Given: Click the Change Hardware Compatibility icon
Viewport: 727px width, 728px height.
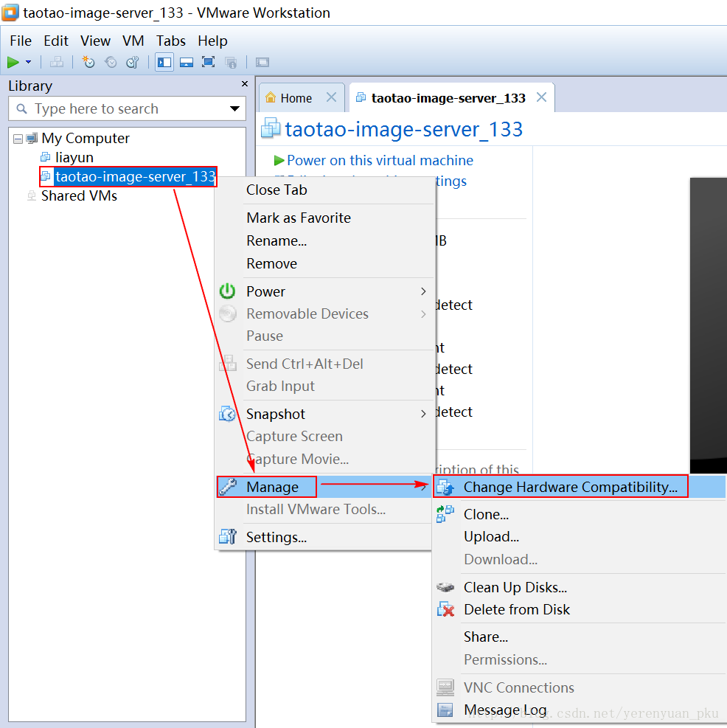Looking at the screenshot, I should pos(445,488).
